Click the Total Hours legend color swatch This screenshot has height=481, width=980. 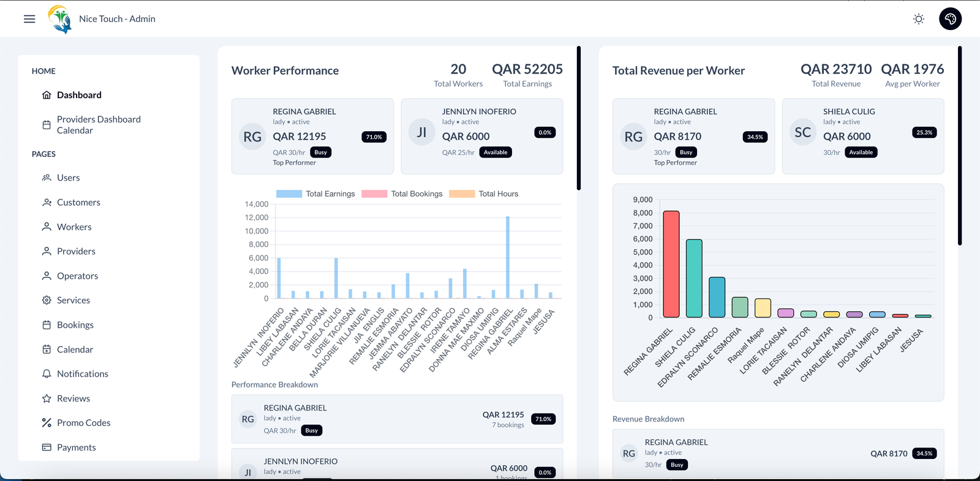coord(462,194)
